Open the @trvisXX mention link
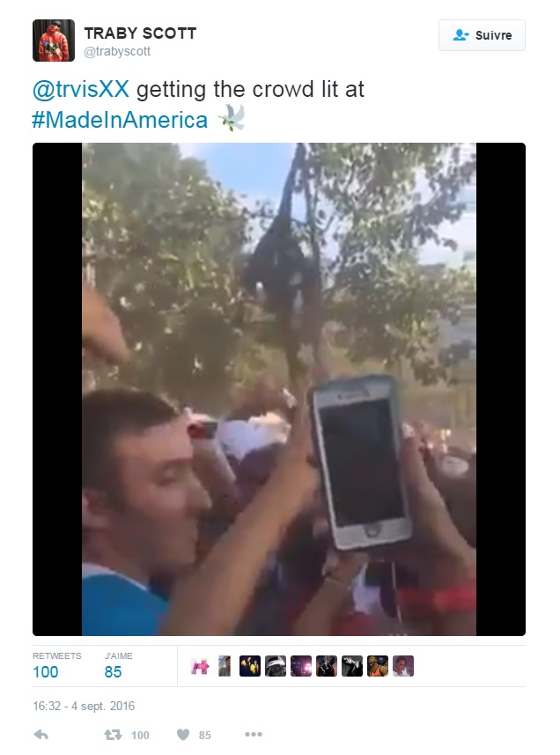Screen dimensions: 560x755 click(x=81, y=89)
